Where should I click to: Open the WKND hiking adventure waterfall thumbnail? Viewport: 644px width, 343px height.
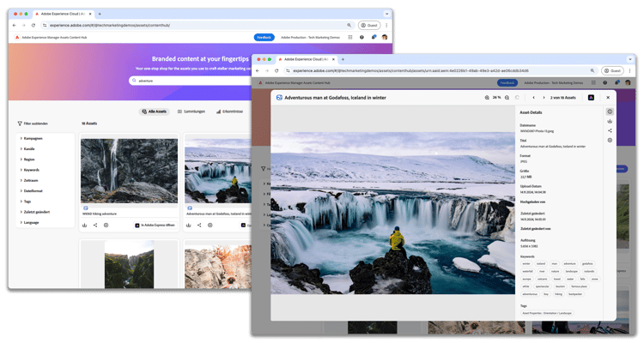coord(130,171)
